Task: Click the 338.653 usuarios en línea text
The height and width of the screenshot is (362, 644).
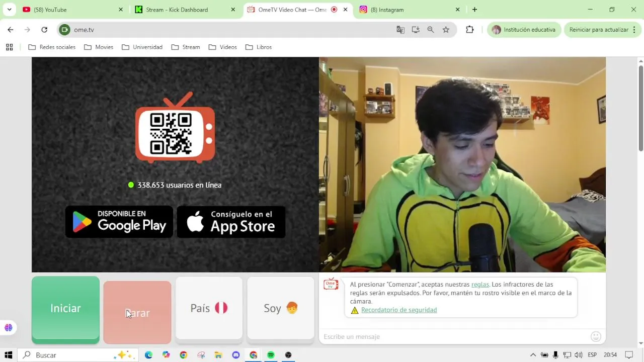Action: [179, 185]
